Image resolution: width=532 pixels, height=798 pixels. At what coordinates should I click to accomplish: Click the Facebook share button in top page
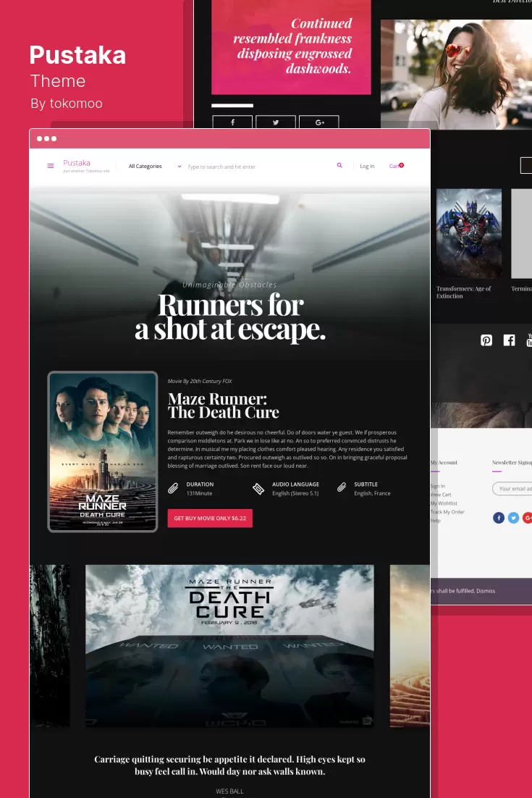pos(232,122)
